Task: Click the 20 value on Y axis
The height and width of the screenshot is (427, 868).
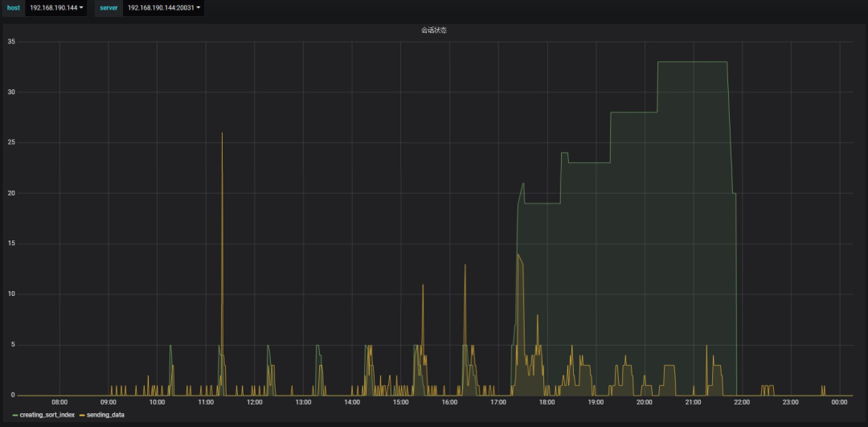Action: [11, 193]
